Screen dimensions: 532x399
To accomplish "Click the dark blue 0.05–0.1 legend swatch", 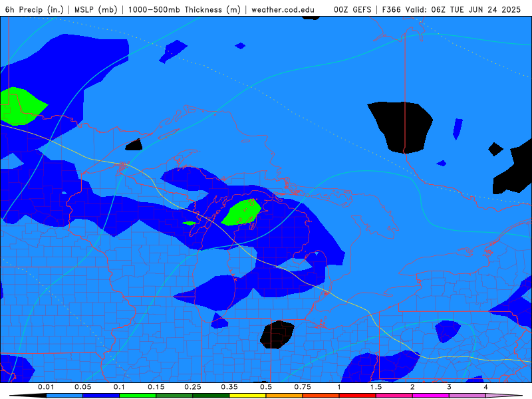I will 101,396.
